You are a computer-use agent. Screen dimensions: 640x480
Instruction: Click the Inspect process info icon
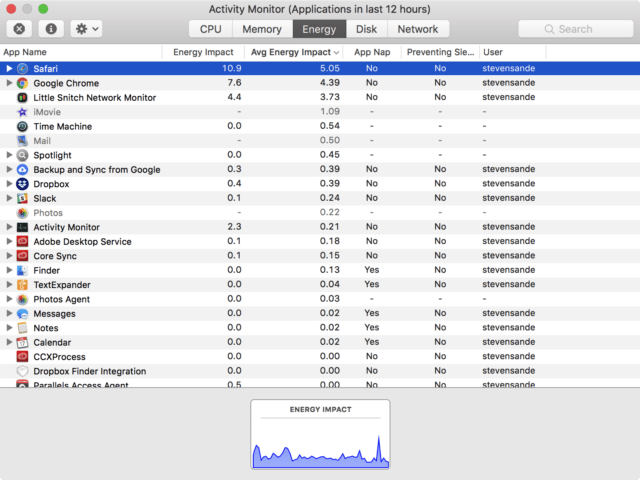[x=50, y=29]
